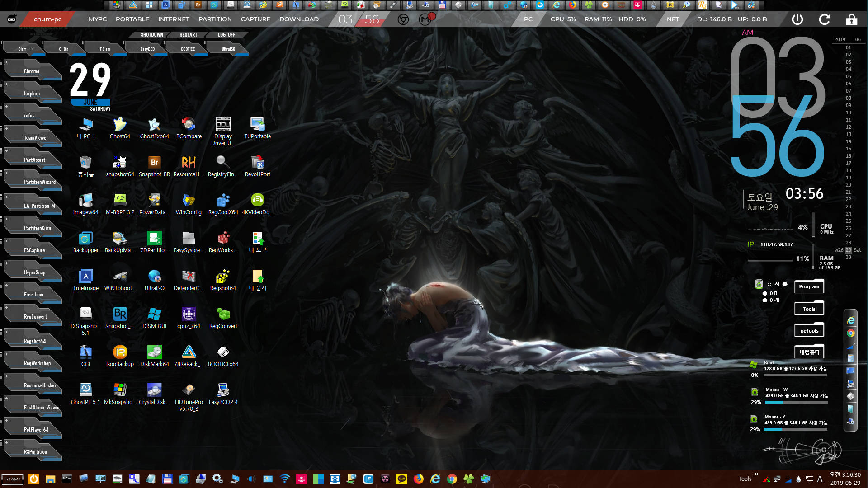Open ResourceHacker RH icon
The width and height of the screenshot is (868, 488).
(x=189, y=166)
